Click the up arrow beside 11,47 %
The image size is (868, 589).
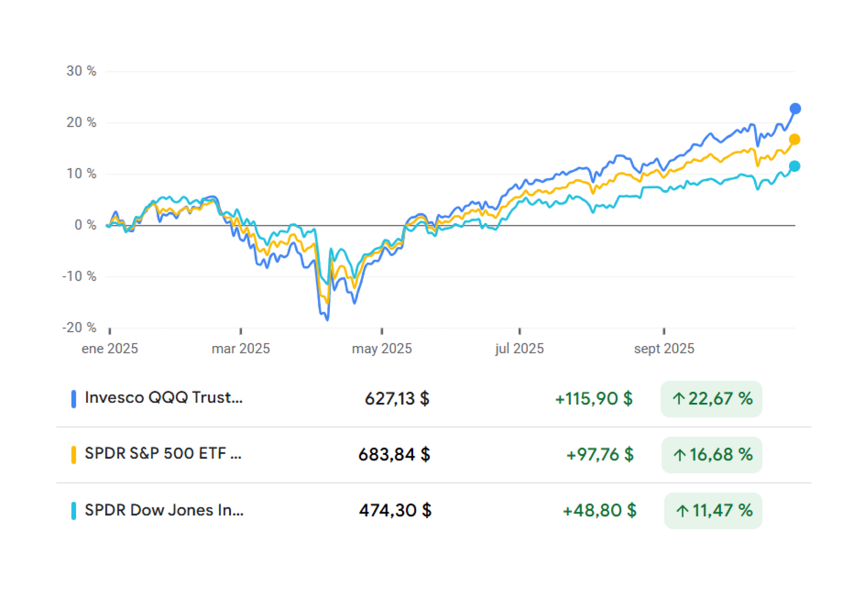[682, 511]
